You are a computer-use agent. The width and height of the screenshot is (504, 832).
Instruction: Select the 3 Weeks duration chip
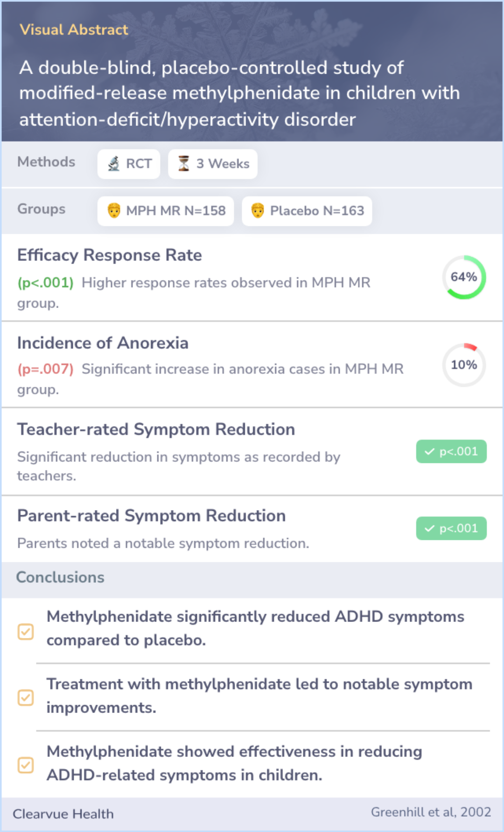[213, 164]
